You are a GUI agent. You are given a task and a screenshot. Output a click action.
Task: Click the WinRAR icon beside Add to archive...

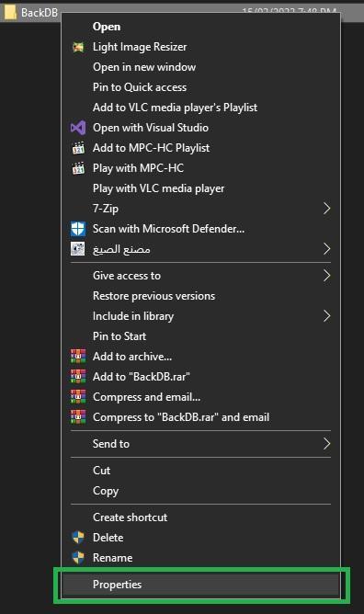(x=78, y=357)
